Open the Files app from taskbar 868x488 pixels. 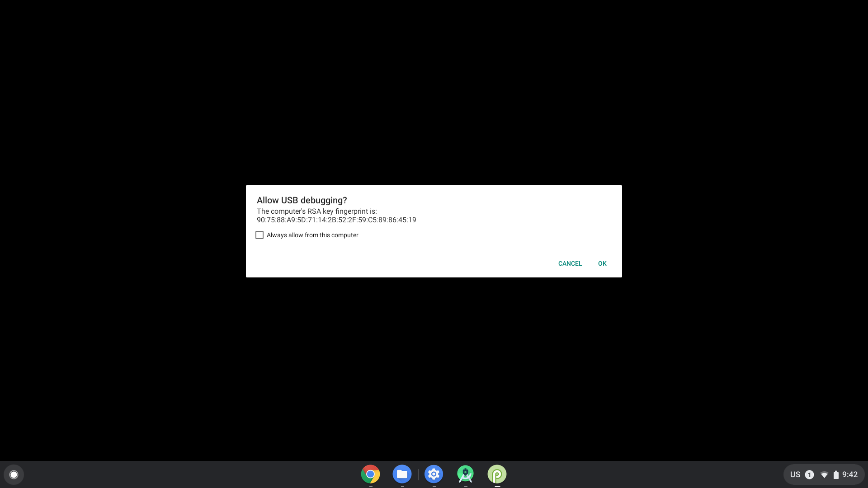tap(402, 474)
